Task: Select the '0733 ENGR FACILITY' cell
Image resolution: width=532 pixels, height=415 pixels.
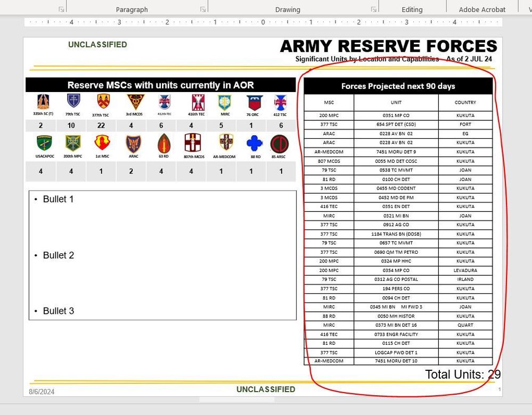Action: 396,334
